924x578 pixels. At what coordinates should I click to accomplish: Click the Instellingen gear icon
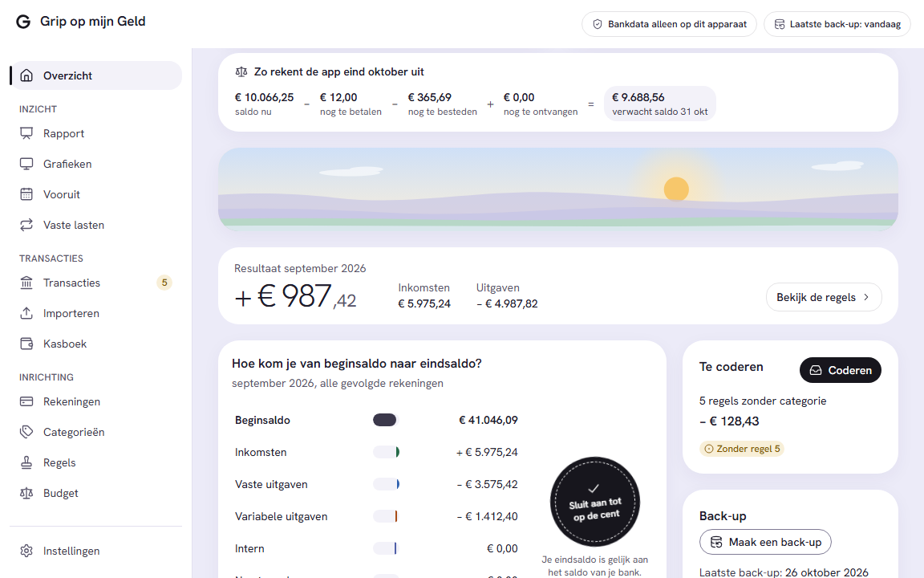point(26,551)
